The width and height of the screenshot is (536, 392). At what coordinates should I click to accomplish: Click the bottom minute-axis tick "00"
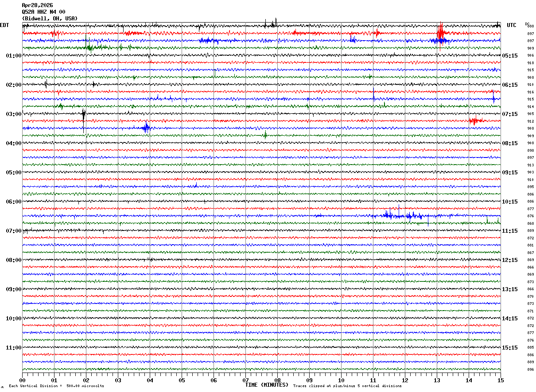tap(22, 380)
